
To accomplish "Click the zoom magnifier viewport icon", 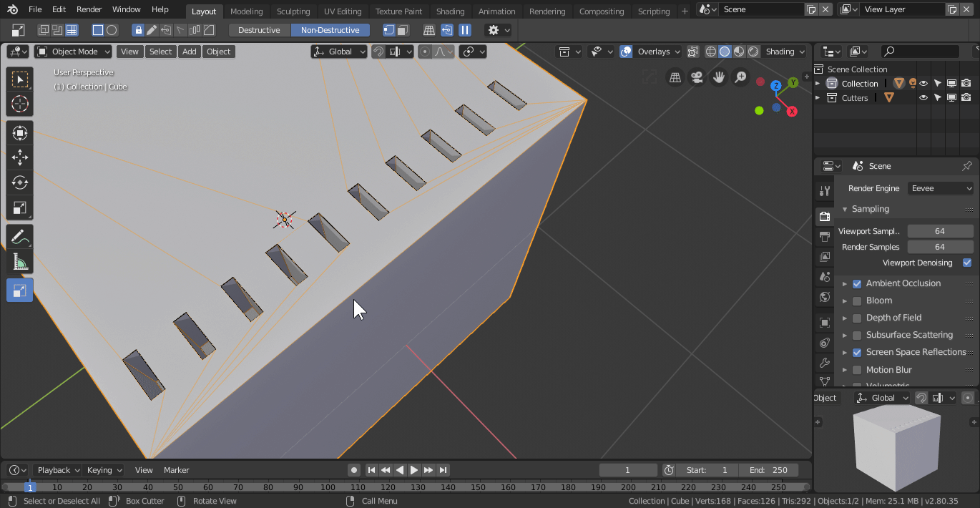I will click(740, 77).
